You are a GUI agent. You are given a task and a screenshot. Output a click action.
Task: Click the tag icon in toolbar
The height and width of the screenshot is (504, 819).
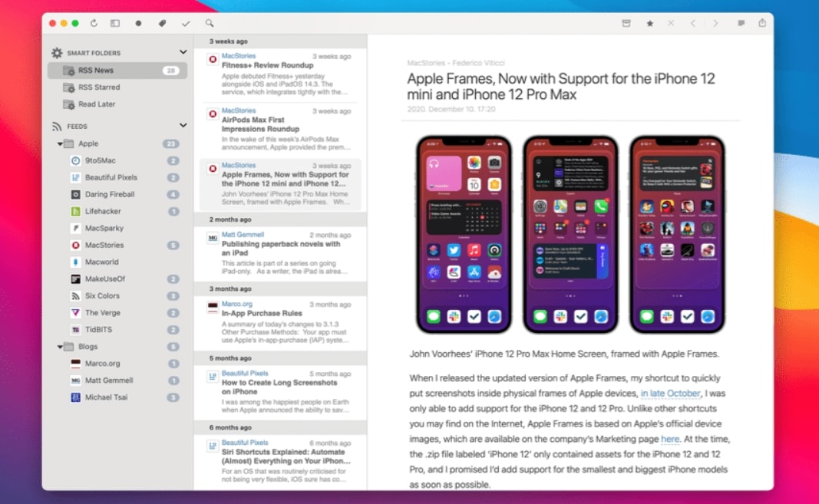click(162, 24)
